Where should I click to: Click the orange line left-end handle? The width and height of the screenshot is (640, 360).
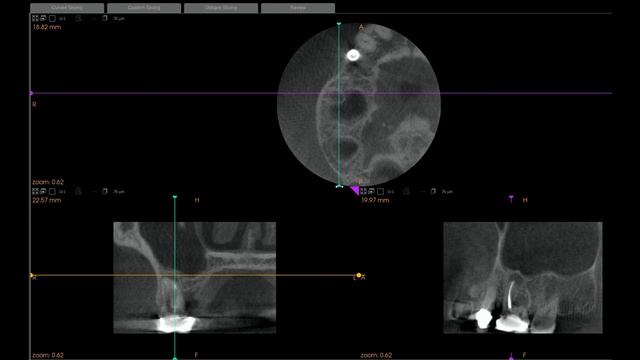(x=32, y=276)
